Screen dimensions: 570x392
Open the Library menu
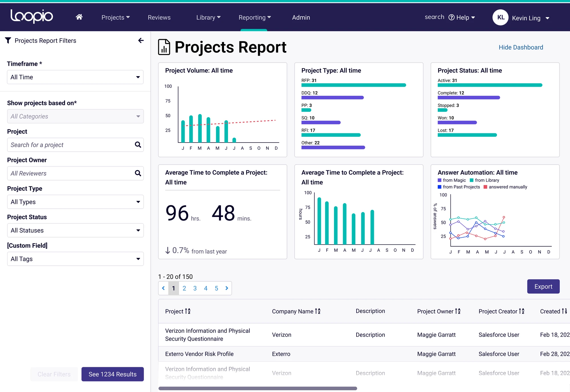point(208,17)
